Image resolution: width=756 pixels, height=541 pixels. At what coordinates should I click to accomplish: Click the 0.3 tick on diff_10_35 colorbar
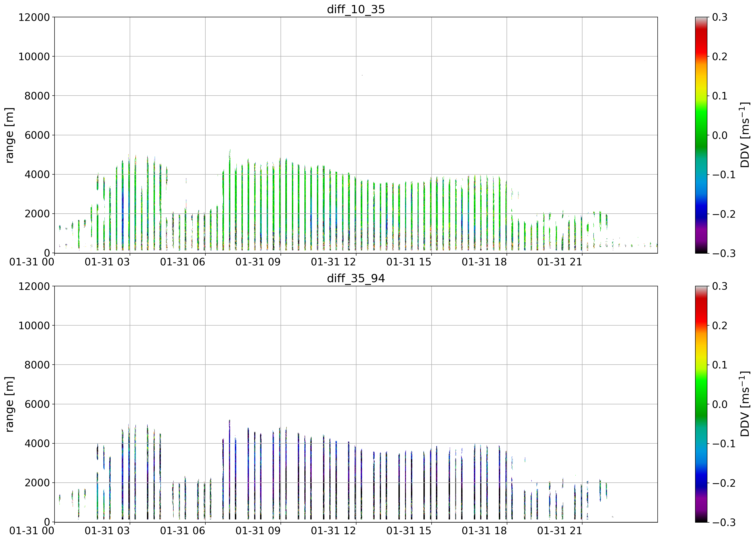[x=720, y=17]
